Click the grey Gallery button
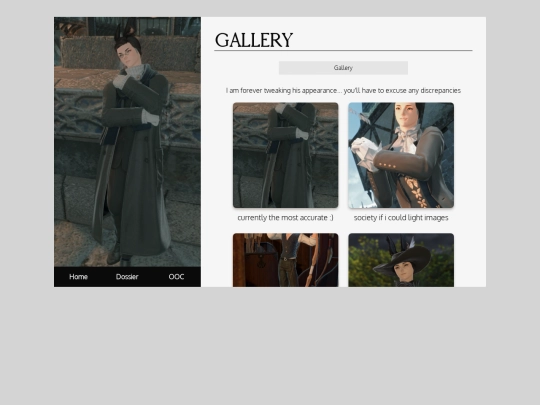Image resolution: width=540 pixels, height=405 pixels. click(343, 68)
